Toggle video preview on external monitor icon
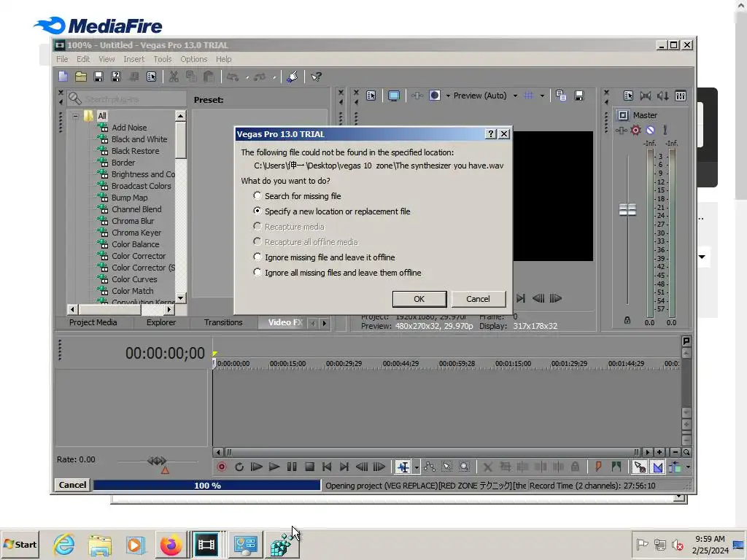The image size is (747, 560). tap(393, 96)
